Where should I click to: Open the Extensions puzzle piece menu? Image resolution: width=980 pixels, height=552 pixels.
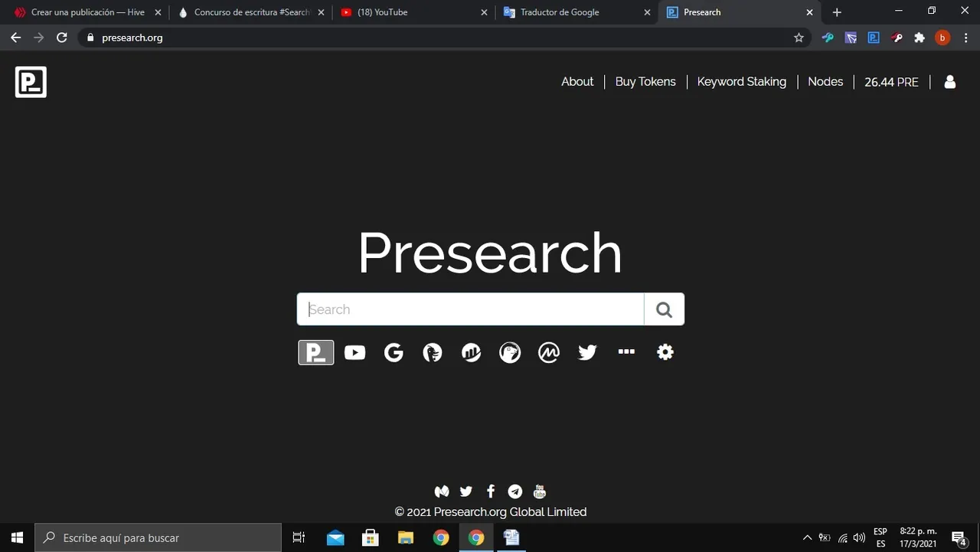coord(920,38)
